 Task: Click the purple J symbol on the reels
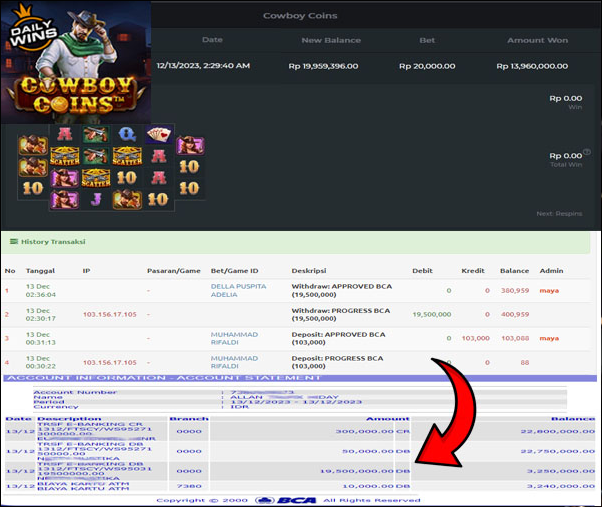pos(96,199)
